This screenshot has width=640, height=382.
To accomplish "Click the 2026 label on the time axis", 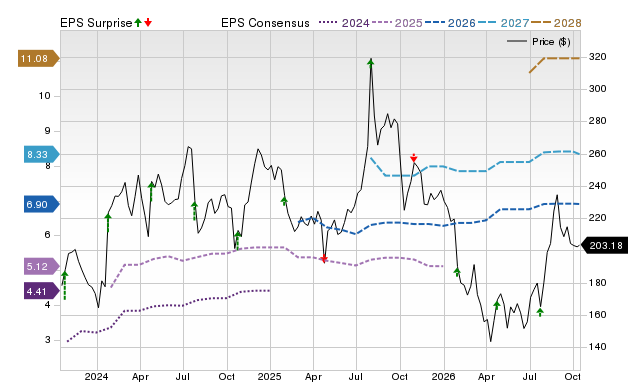I will (444, 376).
